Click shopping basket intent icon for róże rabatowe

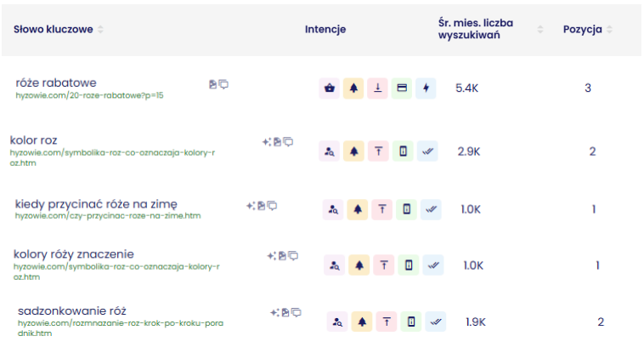pyautogui.click(x=330, y=88)
